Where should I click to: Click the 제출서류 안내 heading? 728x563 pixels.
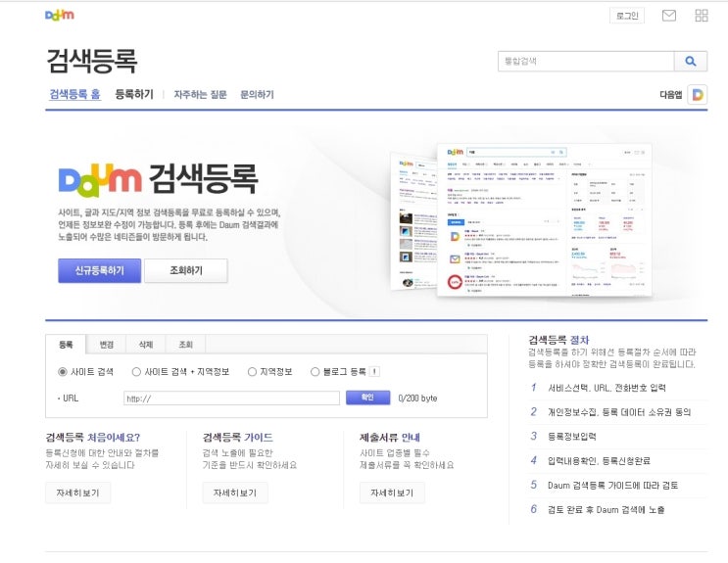(x=390, y=438)
